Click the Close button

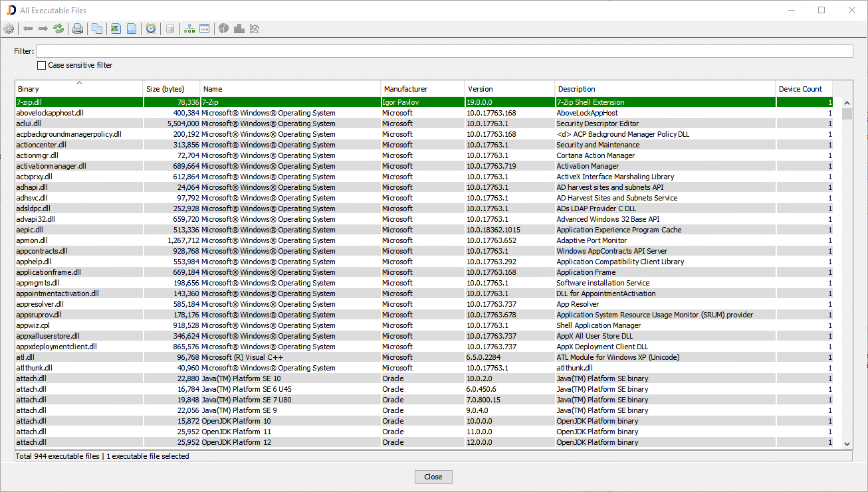pyautogui.click(x=433, y=477)
